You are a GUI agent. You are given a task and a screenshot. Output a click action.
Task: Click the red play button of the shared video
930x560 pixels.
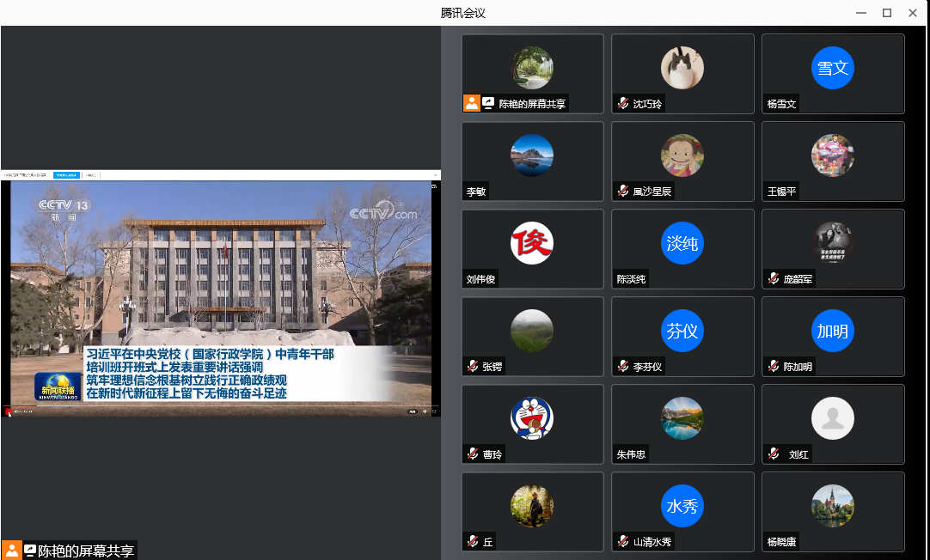(8, 411)
